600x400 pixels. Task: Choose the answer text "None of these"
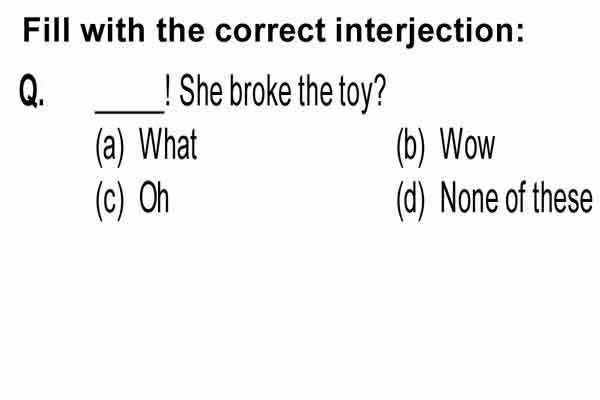click(517, 198)
